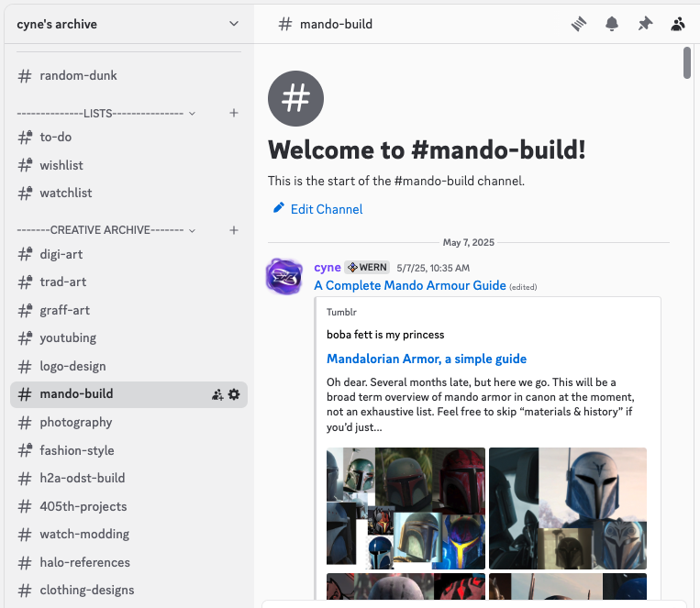Open the top-left helmet collage thumbnail

click(x=406, y=508)
